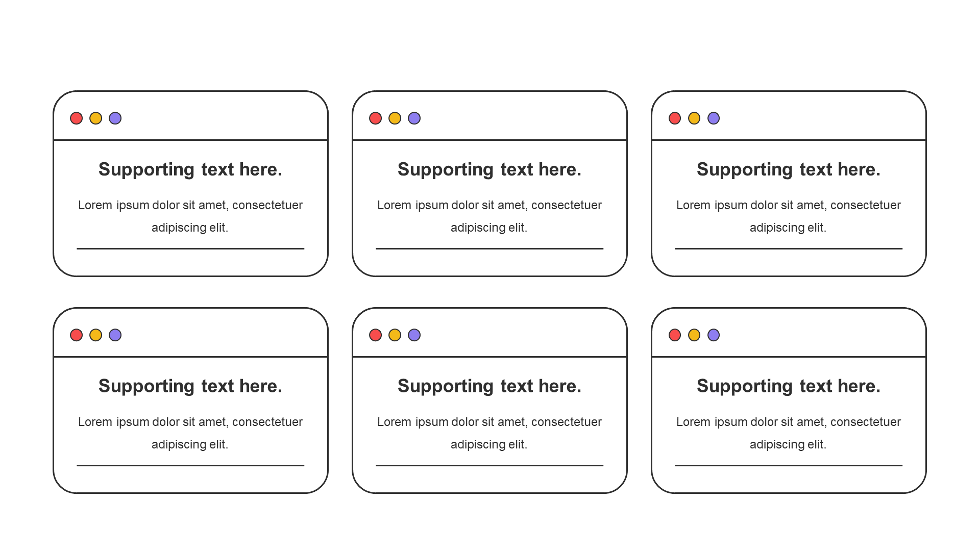Screen dimensions: 980x551
Task: Click yellow dot in top-right card
Action: pos(694,118)
